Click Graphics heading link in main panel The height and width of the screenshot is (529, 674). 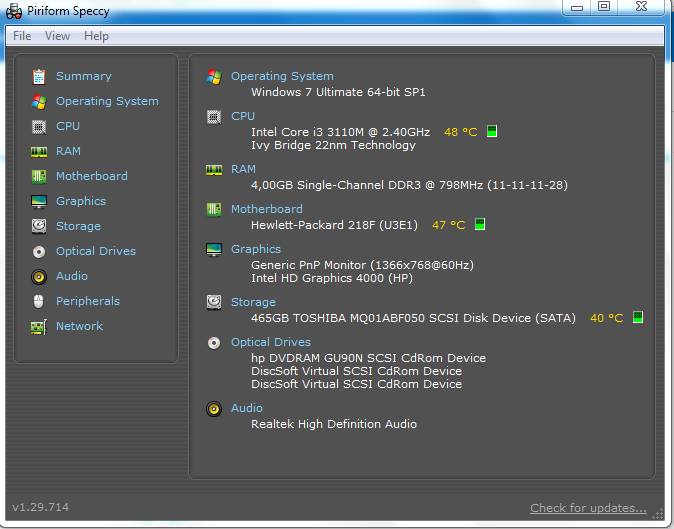[x=256, y=249]
